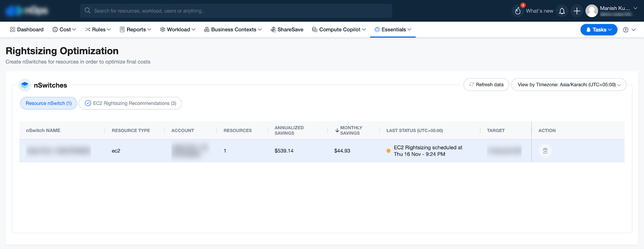Go to the Dashboard menu item
644x249 pixels.
[x=27, y=30]
